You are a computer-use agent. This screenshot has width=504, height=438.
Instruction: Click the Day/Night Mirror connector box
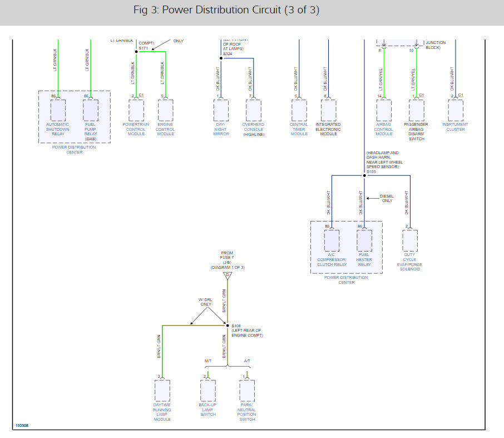coord(221,110)
